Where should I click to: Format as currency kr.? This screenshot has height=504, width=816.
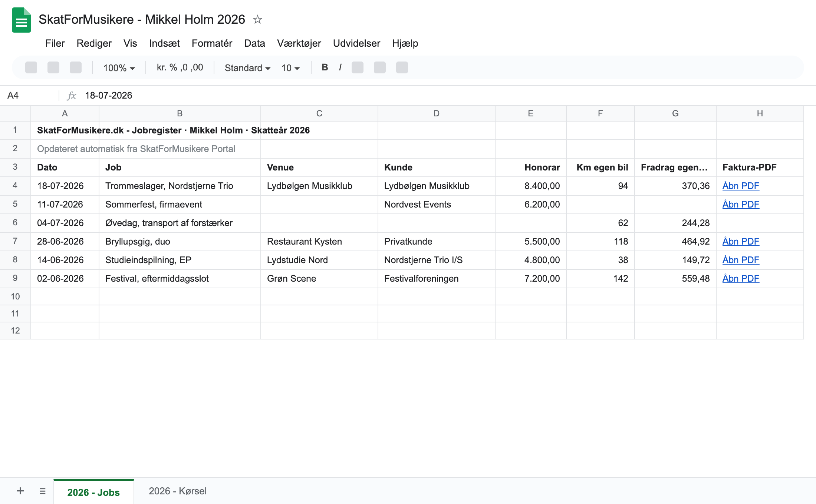(x=161, y=67)
